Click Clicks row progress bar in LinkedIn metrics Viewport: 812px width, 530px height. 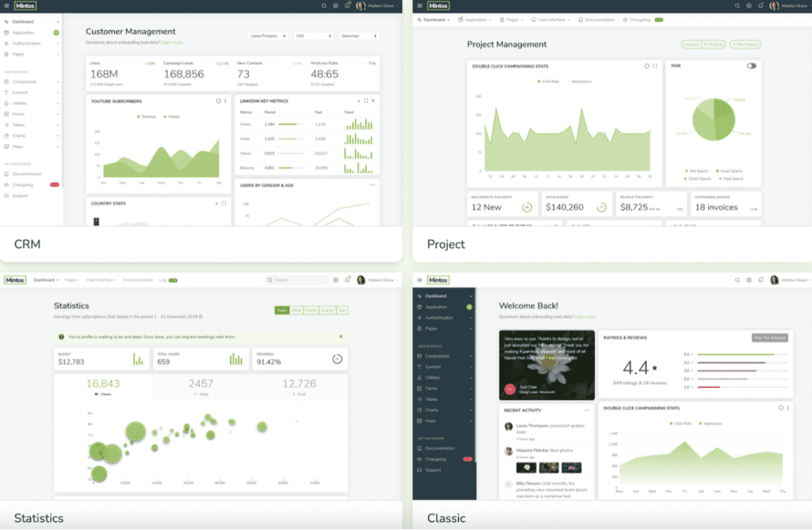pyautogui.click(x=291, y=124)
